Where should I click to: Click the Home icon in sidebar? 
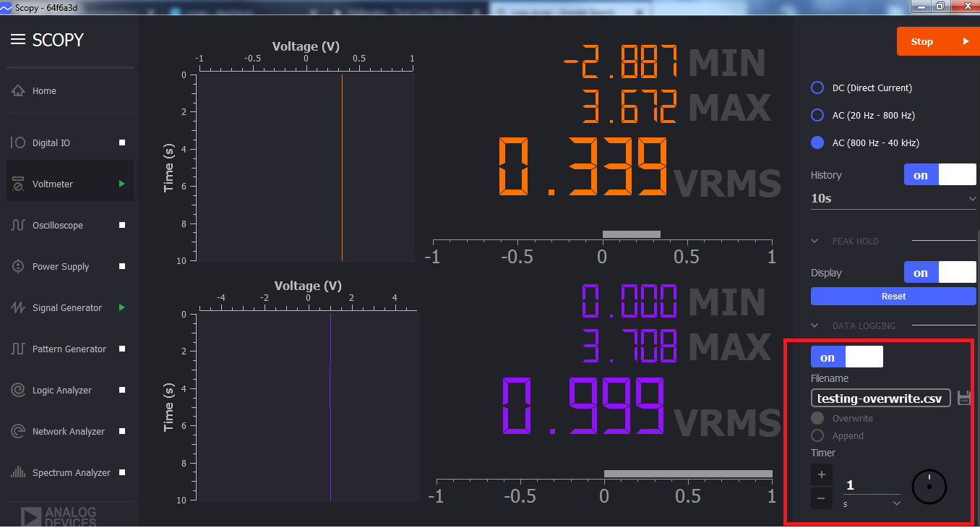point(18,91)
